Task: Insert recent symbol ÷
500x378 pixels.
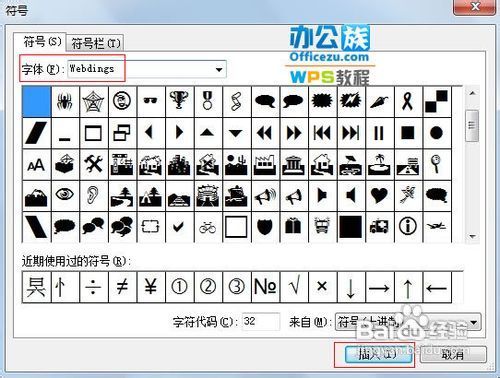Action: click(93, 287)
